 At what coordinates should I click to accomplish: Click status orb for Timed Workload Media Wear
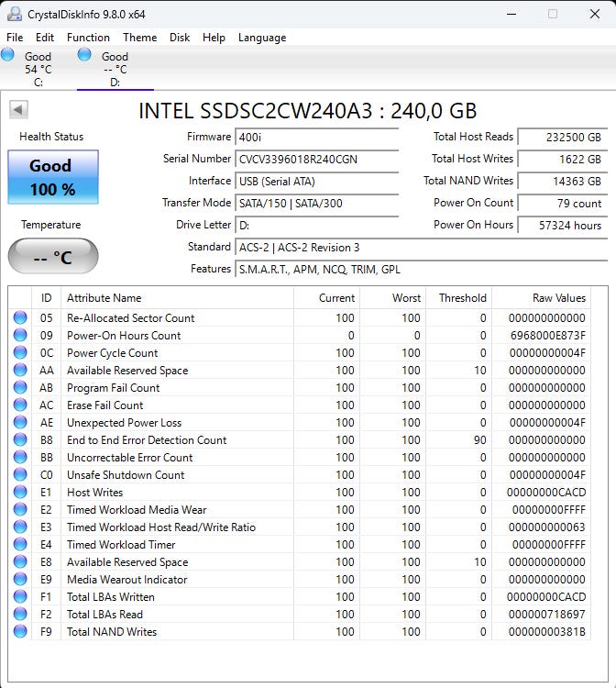(x=20, y=509)
